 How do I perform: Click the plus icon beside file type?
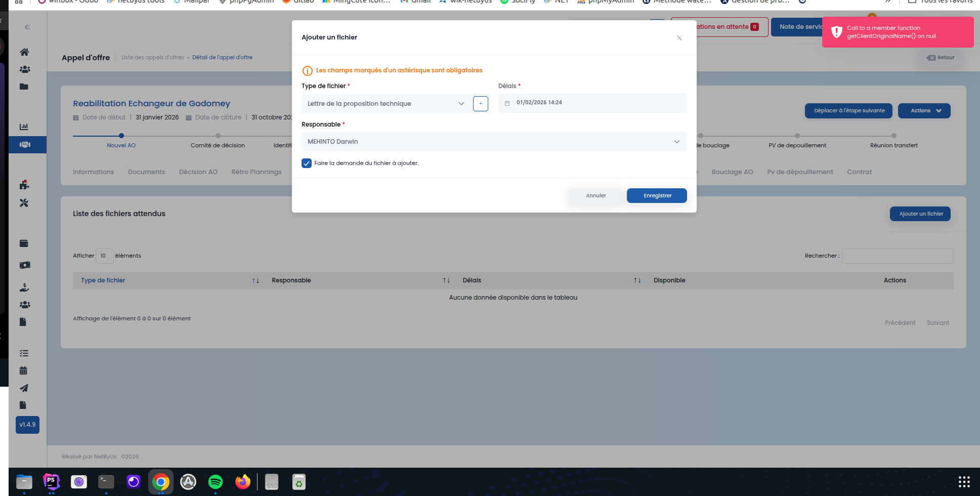(x=480, y=104)
